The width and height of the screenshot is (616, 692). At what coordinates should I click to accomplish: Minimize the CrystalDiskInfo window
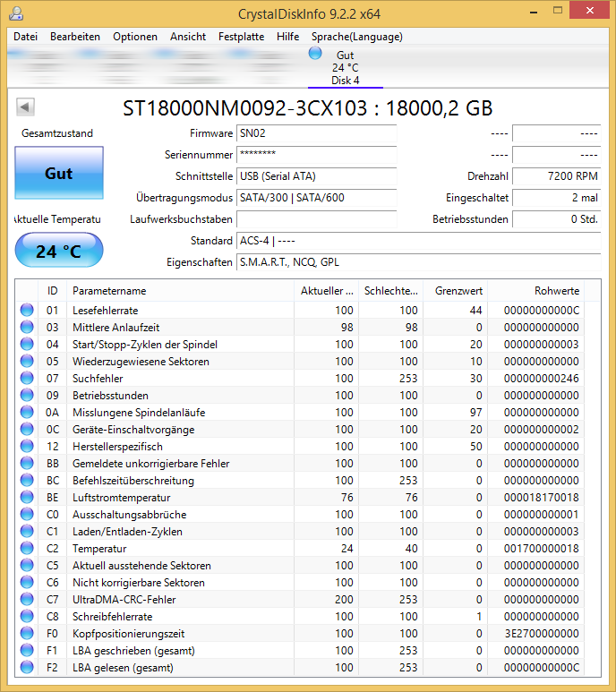[534, 12]
